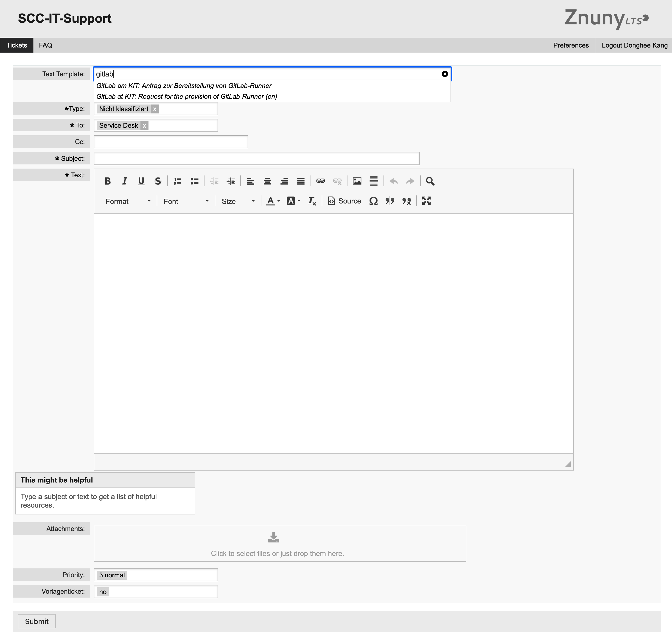Screen dimensions: 672x638
Task: Insert a horizontal line
Action: pyautogui.click(x=374, y=181)
